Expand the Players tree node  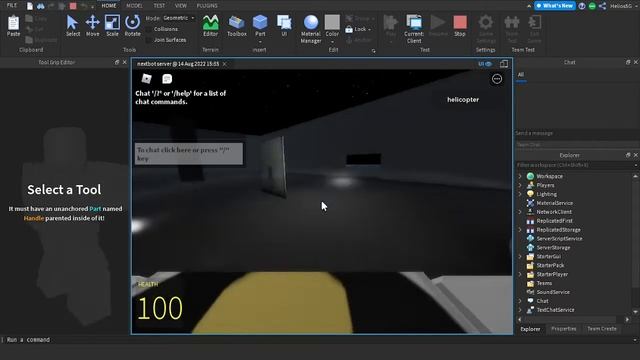[x=520, y=185]
